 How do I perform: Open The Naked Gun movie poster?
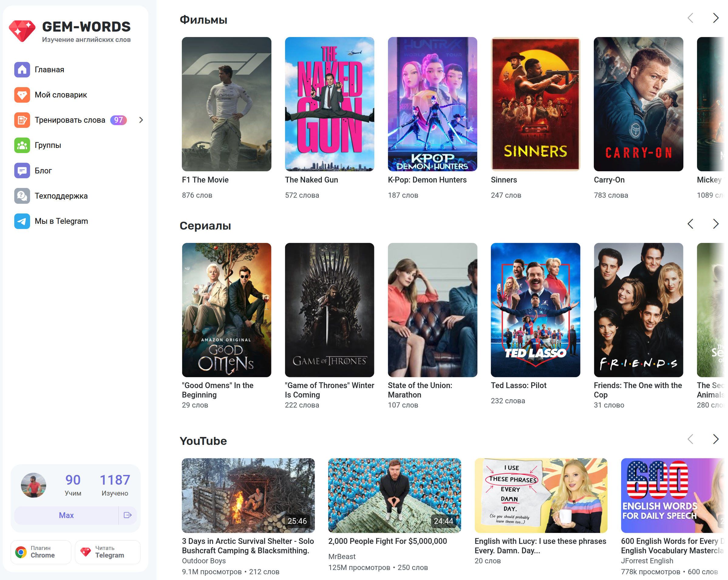pos(330,104)
